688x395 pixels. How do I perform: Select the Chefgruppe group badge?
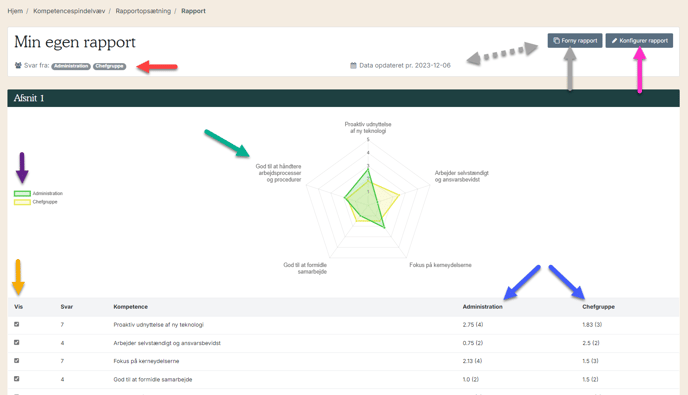[109, 66]
